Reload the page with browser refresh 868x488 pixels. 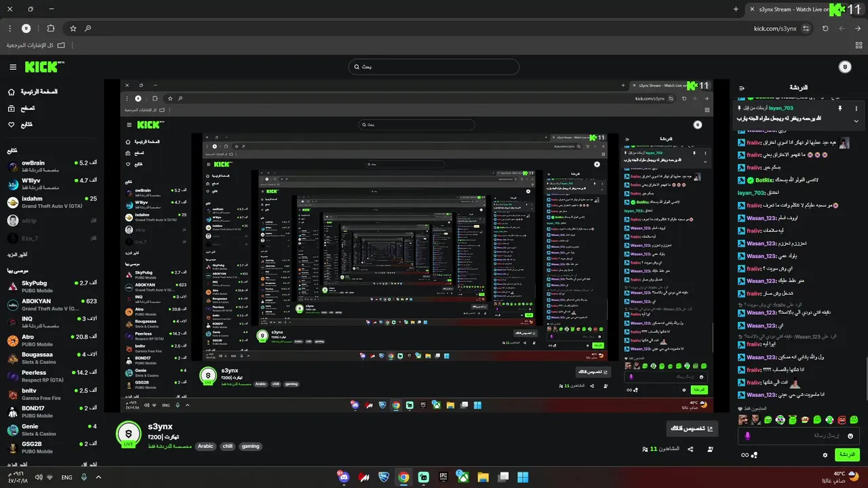tap(825, 28)
